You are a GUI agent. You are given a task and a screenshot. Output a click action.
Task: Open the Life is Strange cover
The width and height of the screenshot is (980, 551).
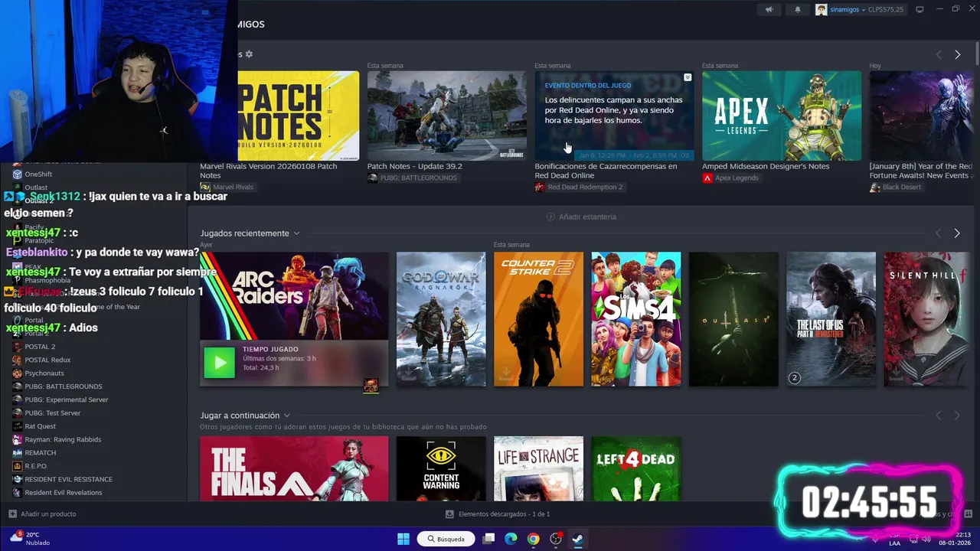[538, 469]
